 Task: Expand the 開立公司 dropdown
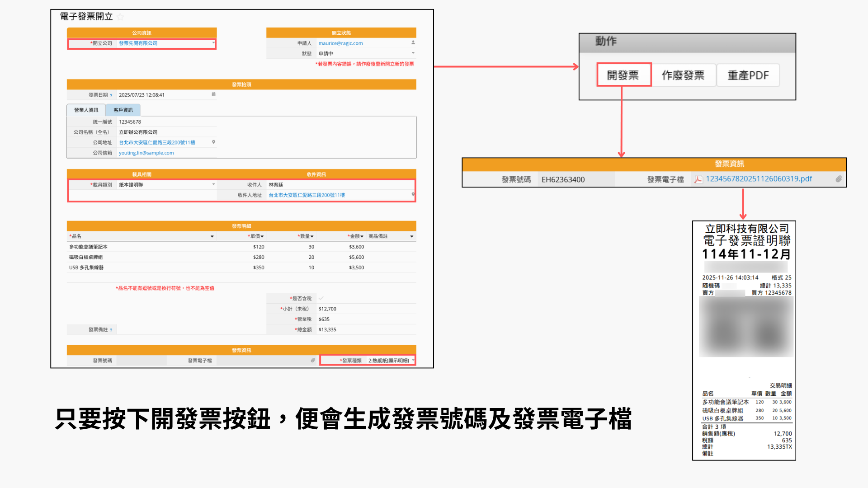213,43
